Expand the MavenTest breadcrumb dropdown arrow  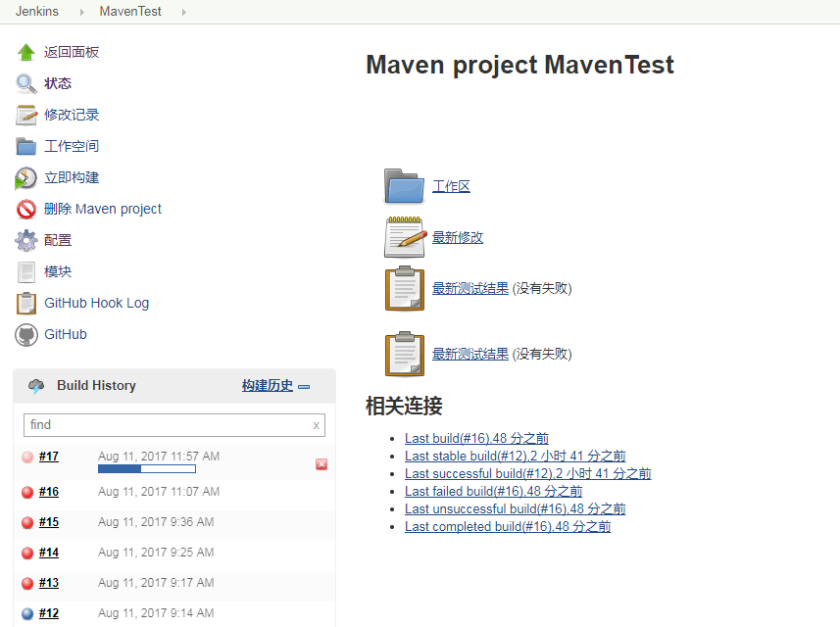click(x=183, y=12)
